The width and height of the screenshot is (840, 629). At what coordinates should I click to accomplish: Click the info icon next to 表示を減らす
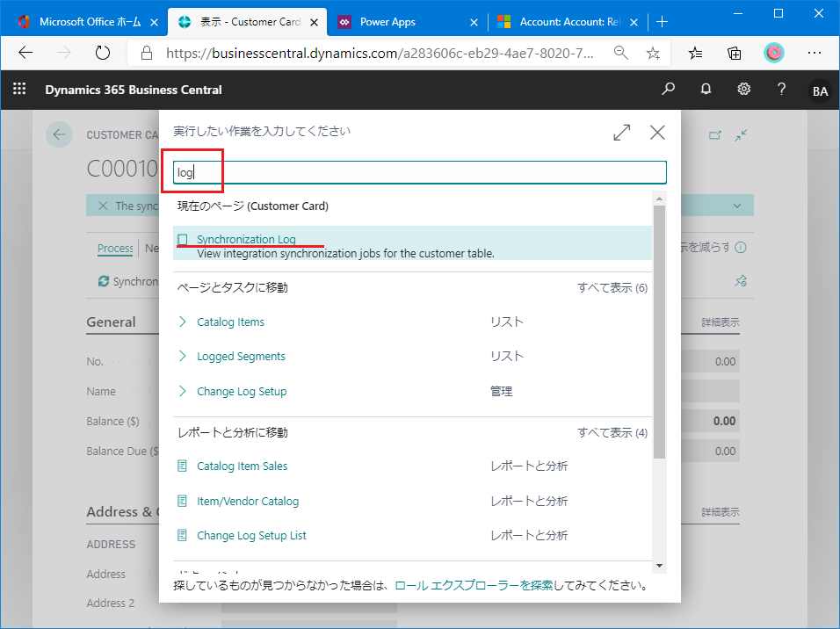(x=741, y=248)
